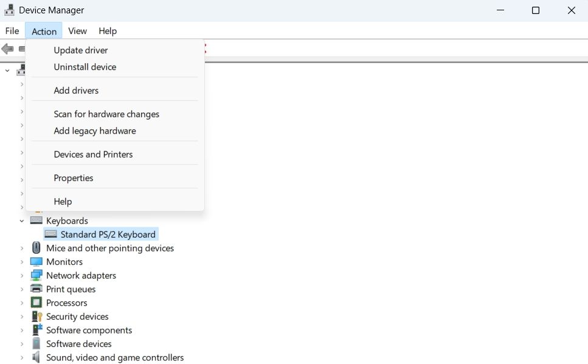588x364 pixels.
Task: Select Sound, video and game controllers label
Action: (115, 358)
